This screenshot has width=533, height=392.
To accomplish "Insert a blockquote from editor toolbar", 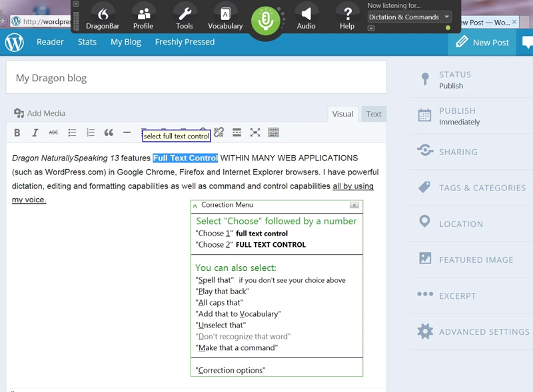I will (109, 133).
